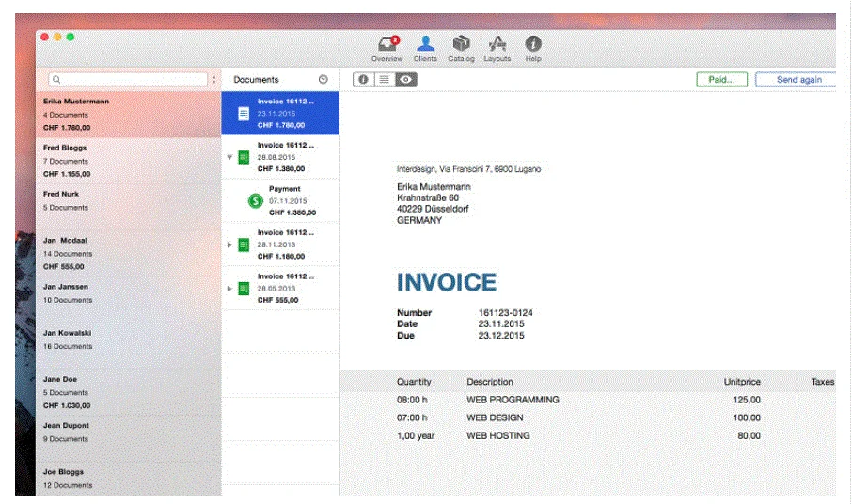Viewport: 852px width, 504px height.
Task: Collapse the invoice dated 28.08.2015
Action: pos(229,157)
